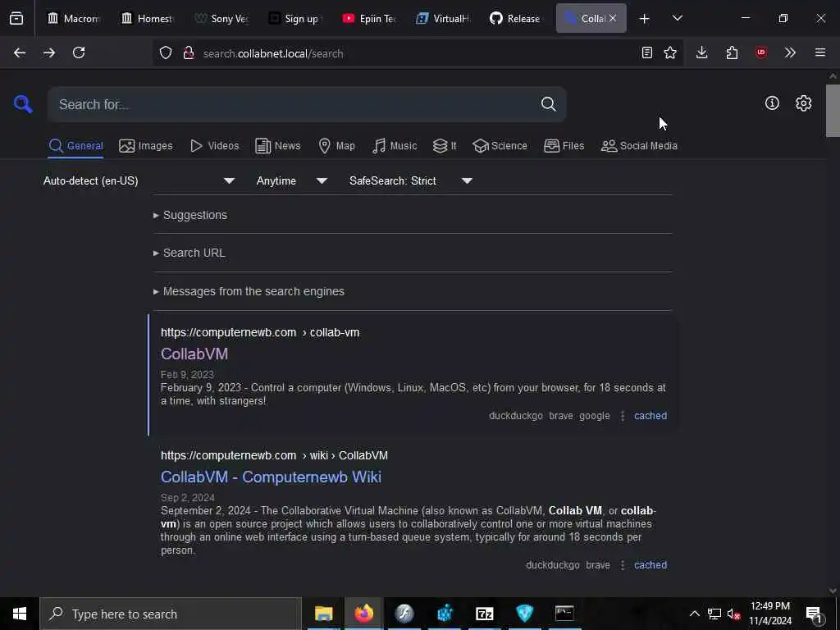This screenshot has height=630, width=840.
Task: Select the Images search category
Action: (146, 146)
